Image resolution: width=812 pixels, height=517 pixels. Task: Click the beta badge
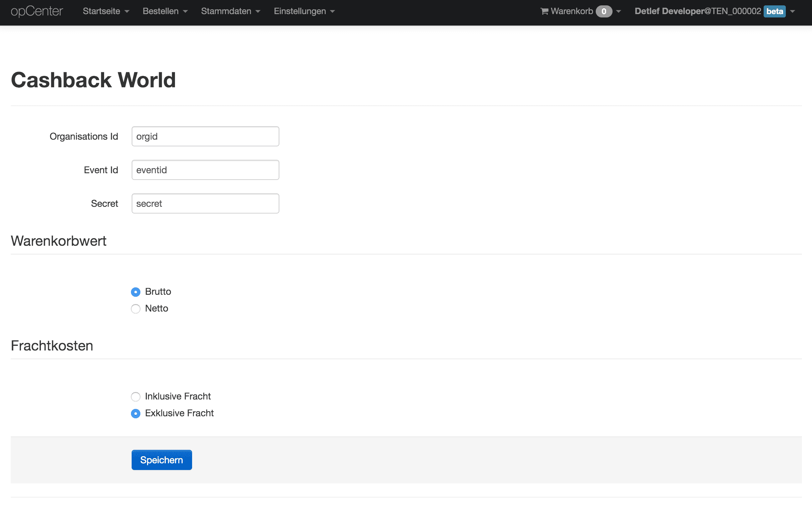tap(775, 11)
